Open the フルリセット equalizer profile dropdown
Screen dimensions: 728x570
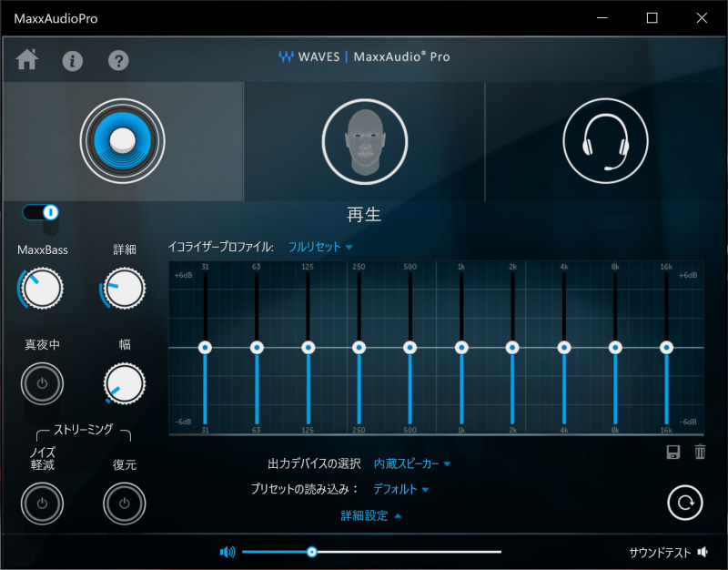pyautogui.click(x=320, y=246)
